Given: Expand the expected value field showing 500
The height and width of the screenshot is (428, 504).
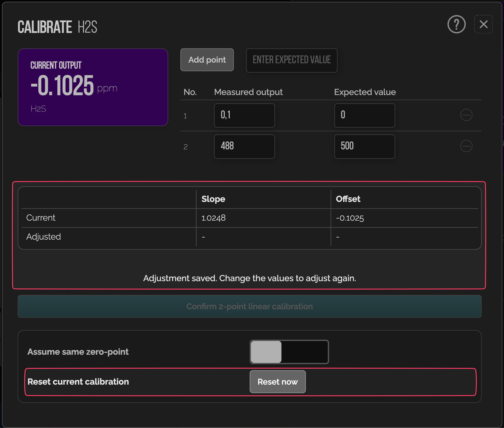Looking at the screenshot, I should coord(364,146).
